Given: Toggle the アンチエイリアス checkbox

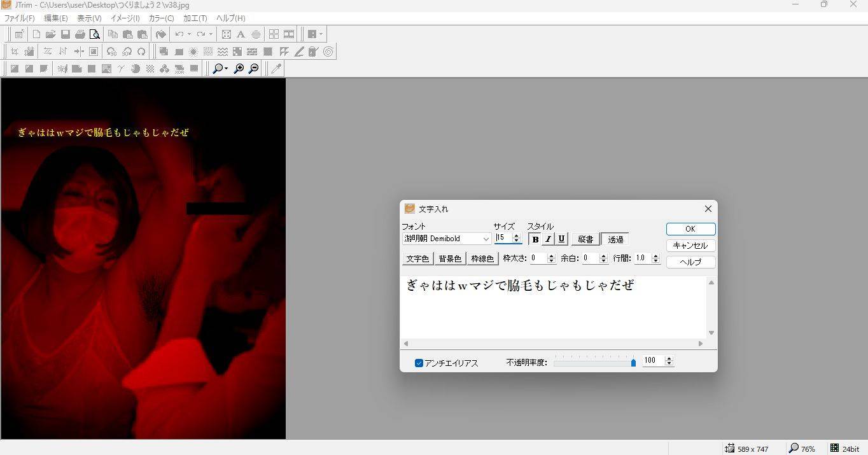Looking at the screenshot, I should tap(419, 363).
